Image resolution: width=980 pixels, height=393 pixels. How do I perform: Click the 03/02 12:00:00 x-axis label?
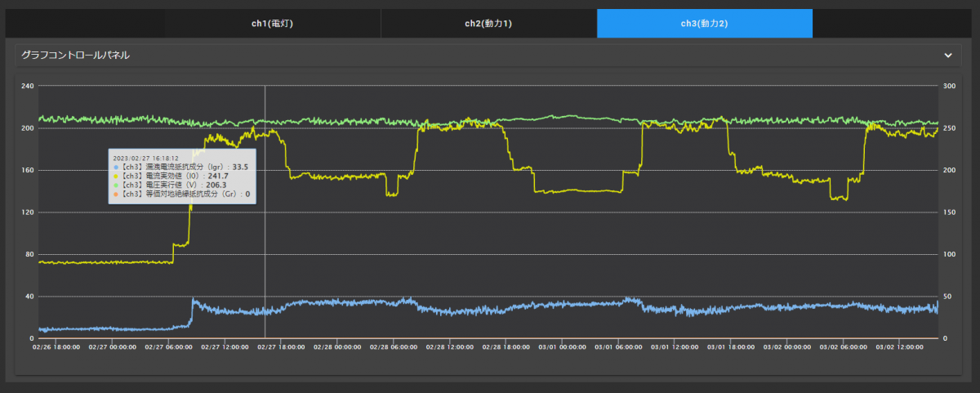pos(899,346)
